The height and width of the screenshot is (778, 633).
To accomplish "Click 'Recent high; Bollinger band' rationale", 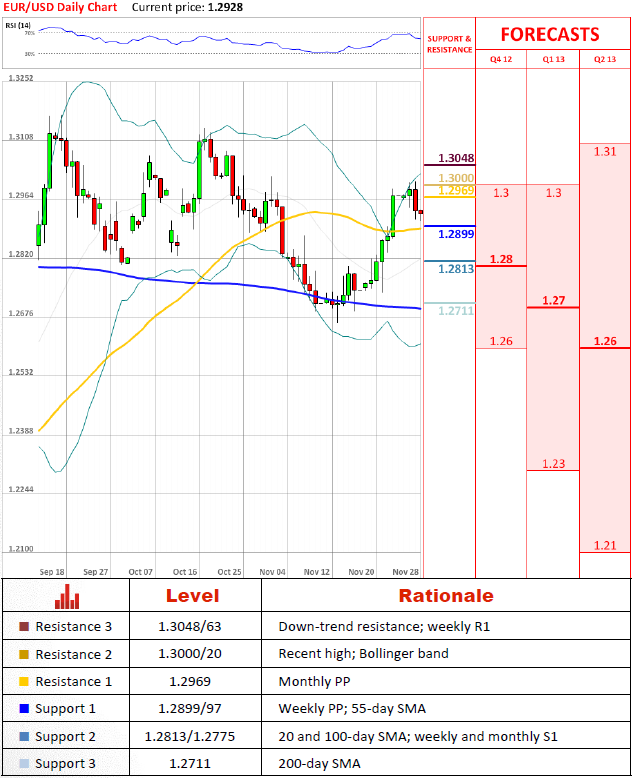I will click(363, 654).
